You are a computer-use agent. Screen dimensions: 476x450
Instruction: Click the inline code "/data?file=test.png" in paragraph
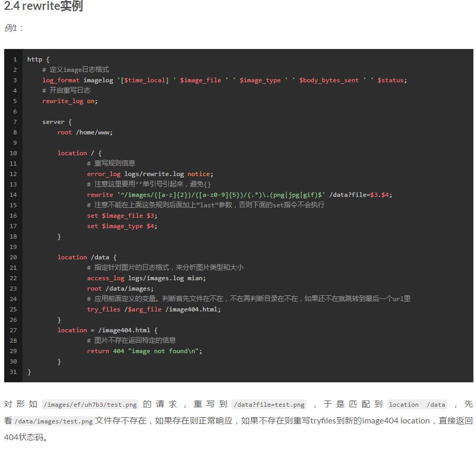click(269, 405)
